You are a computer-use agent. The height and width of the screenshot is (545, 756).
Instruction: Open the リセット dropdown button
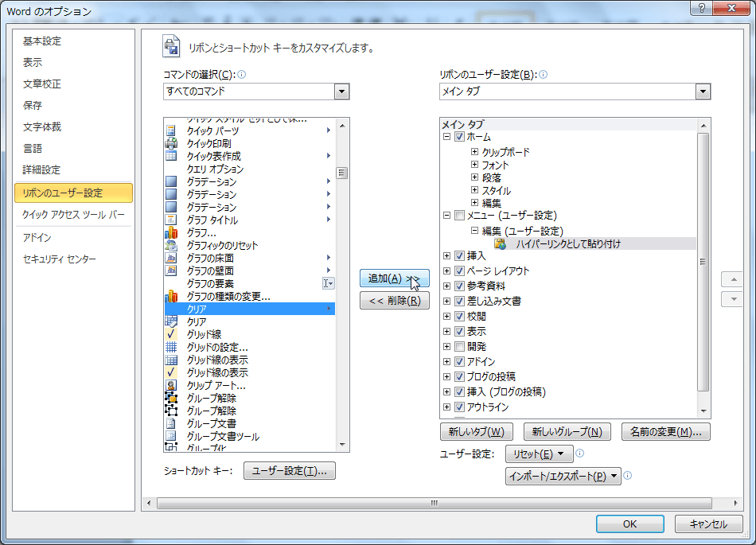[539, 454]
